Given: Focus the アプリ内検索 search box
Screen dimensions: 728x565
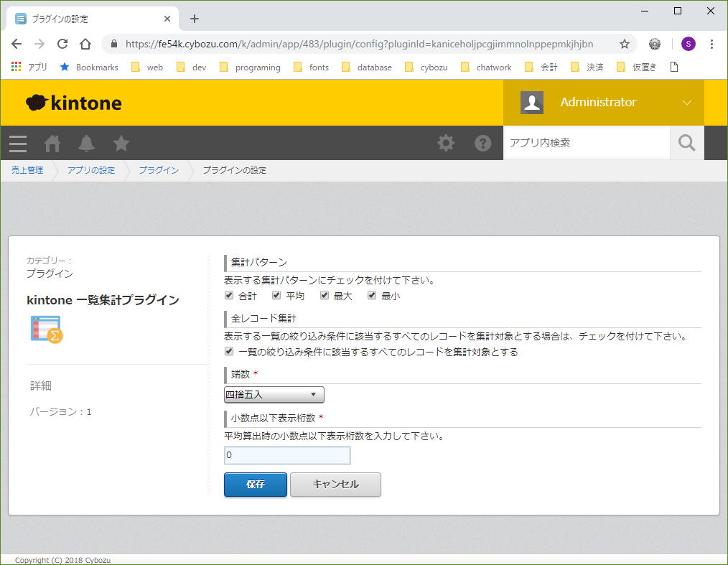Looking at the screenshot, I should (x=587, y=143).
